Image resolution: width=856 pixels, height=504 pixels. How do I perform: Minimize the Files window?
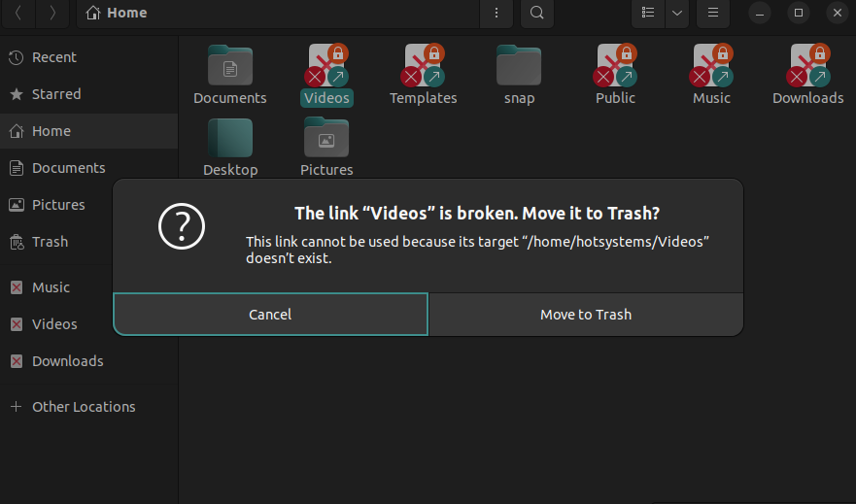click(760, 13)
